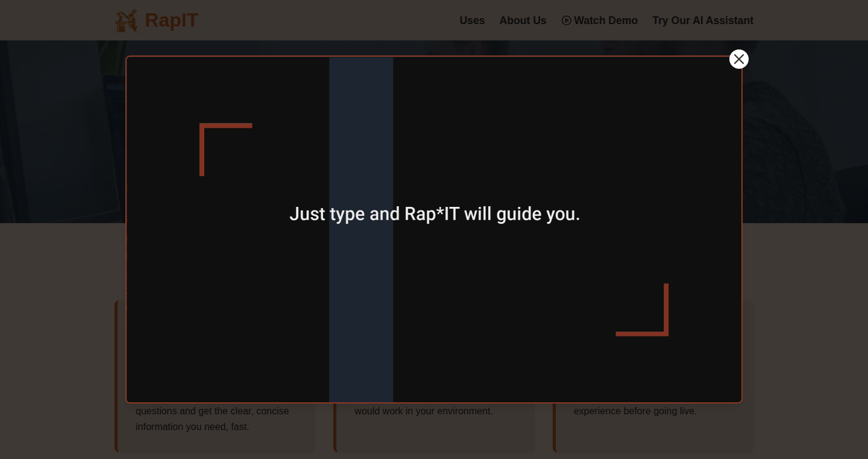Close the demo video popup
868x459 pixels.
pyautogui.click(x=738, y=59)
